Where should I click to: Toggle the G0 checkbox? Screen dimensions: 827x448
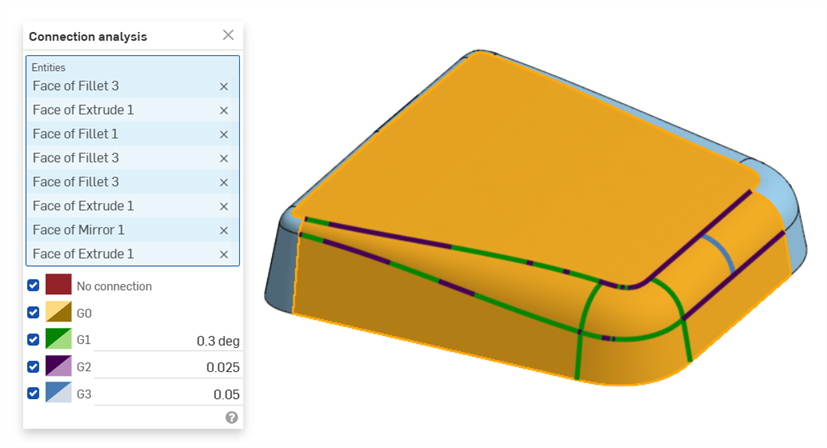click(x=34, y=313)
